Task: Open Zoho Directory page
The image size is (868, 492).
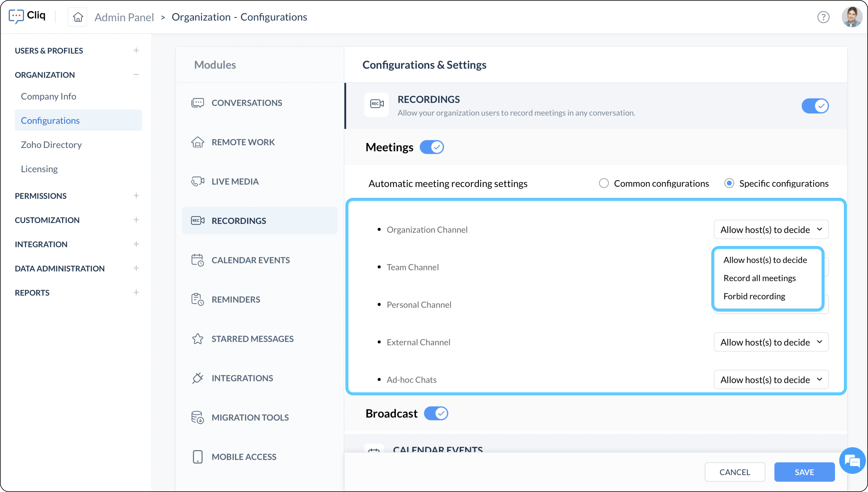Action: coord(51,145)
